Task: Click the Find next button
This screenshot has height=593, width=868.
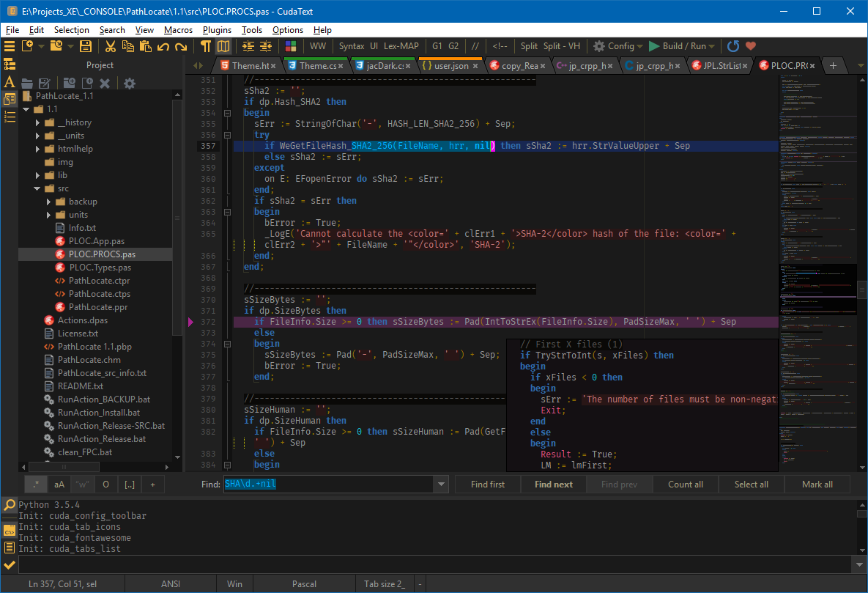Action: (553, 485)
